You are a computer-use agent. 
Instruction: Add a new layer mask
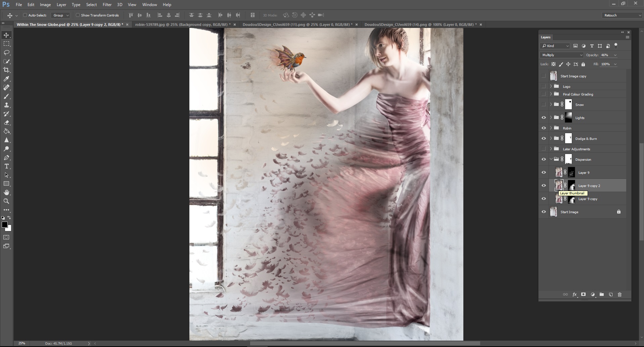tap(584, 294)
